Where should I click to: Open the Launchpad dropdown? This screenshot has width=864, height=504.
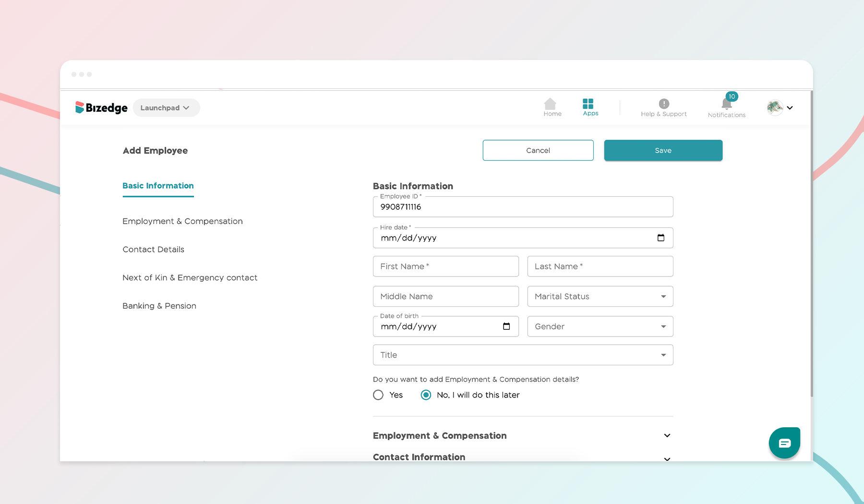pos(166,108)
